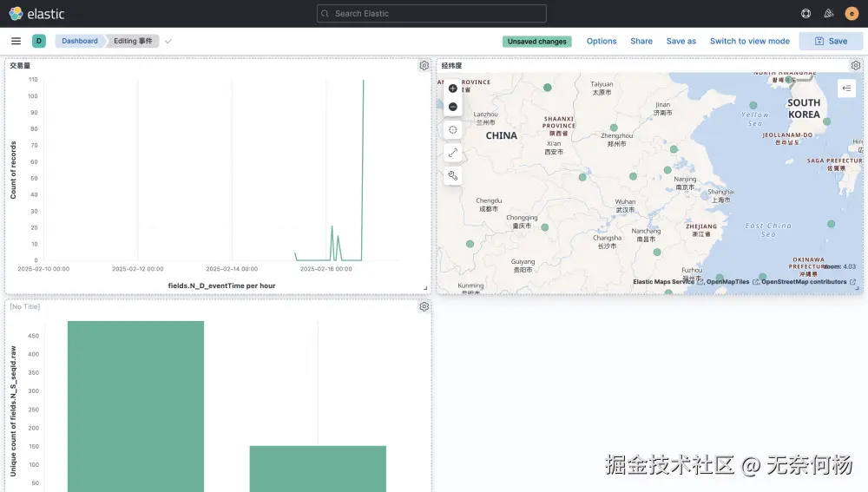Screen dimensions: 868x492
Task: Open the help menu icon in header
Action: pyautogui.click(x=806, y=14)
